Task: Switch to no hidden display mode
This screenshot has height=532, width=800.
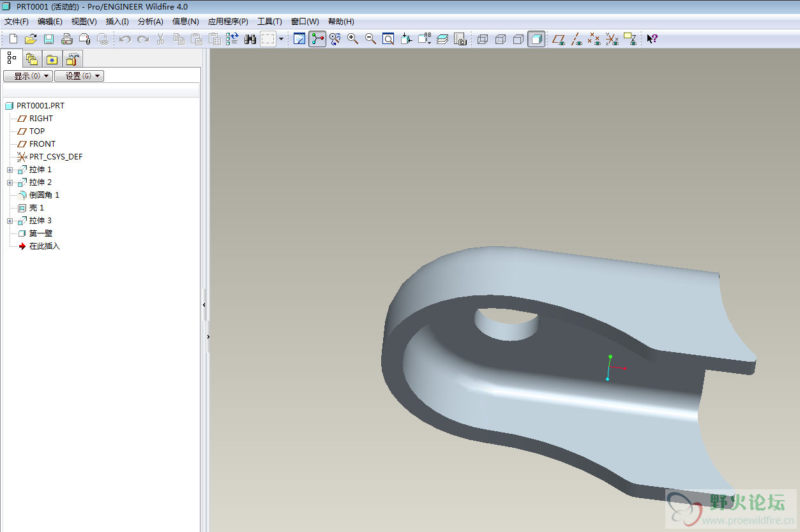Action: click(x=518, y=39)
